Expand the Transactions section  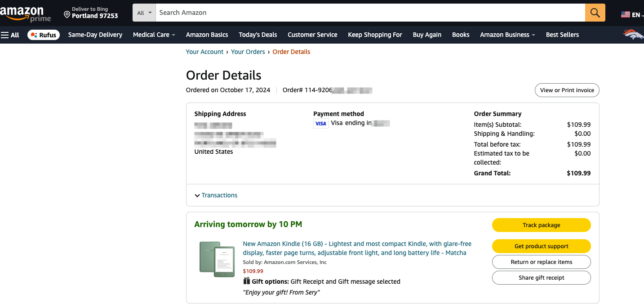tap(216, 195)
